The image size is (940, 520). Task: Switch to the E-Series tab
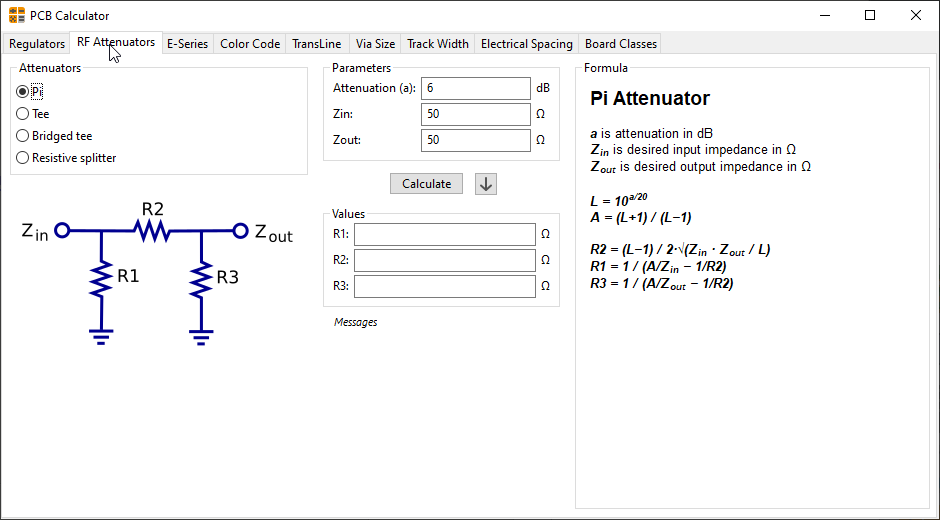(x=187, y=44)
